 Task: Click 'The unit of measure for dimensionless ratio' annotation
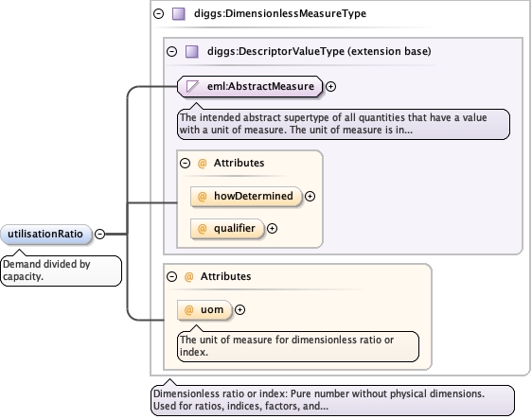[298, 346]
